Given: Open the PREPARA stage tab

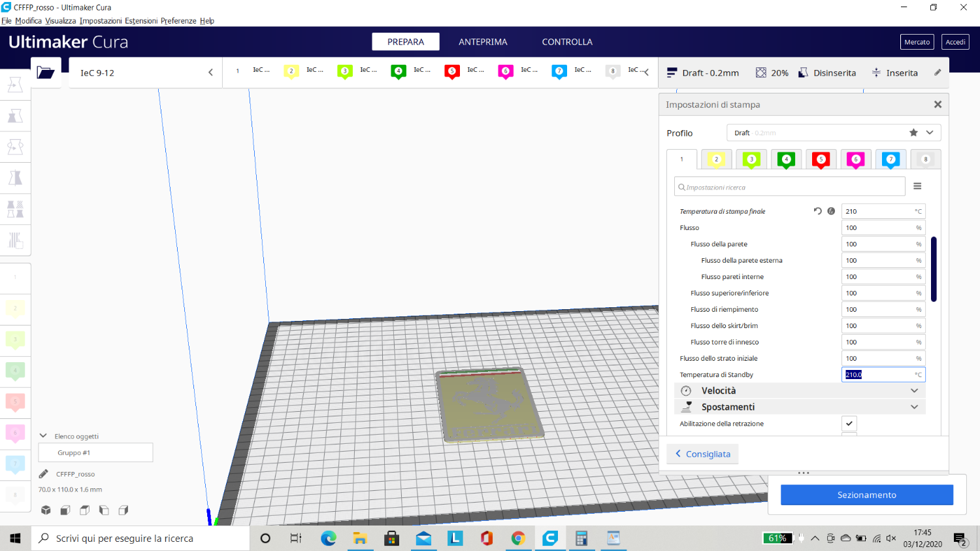Looking at the screenshot, I should pos(406,42).
